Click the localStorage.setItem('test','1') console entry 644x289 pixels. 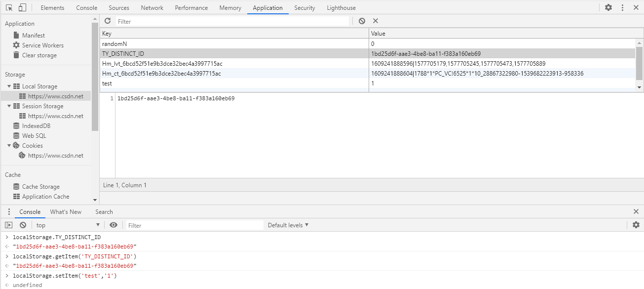(66, 276)
